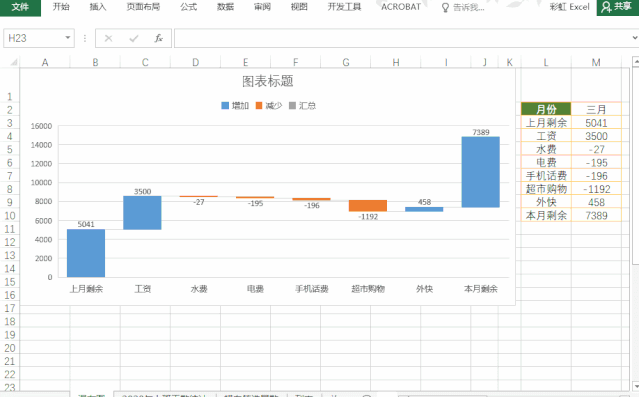Screen dimensions: 639x397
Task: Click the insert function fx icon
Action: pyautogui.click(x=159, y=38)
